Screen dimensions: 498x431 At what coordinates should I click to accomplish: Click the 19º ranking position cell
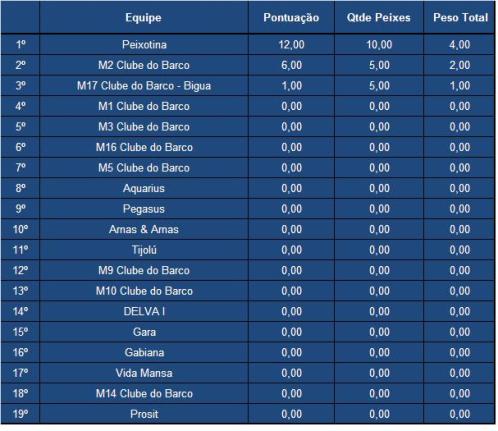tap(20, 414)
